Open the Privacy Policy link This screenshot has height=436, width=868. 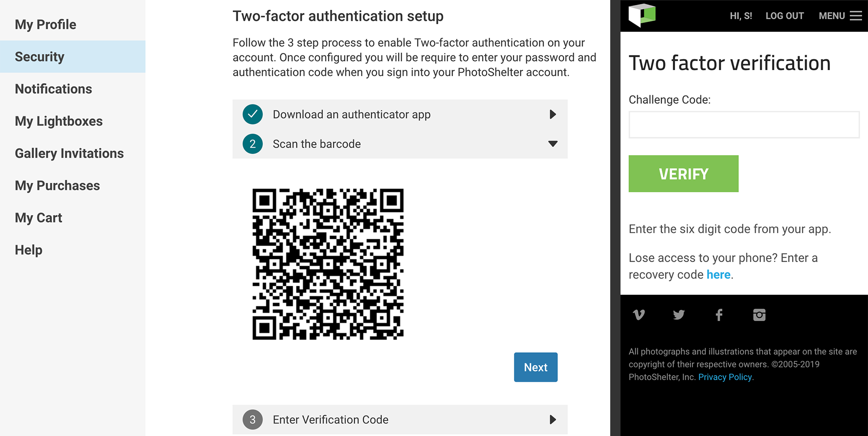click(725, 377)
